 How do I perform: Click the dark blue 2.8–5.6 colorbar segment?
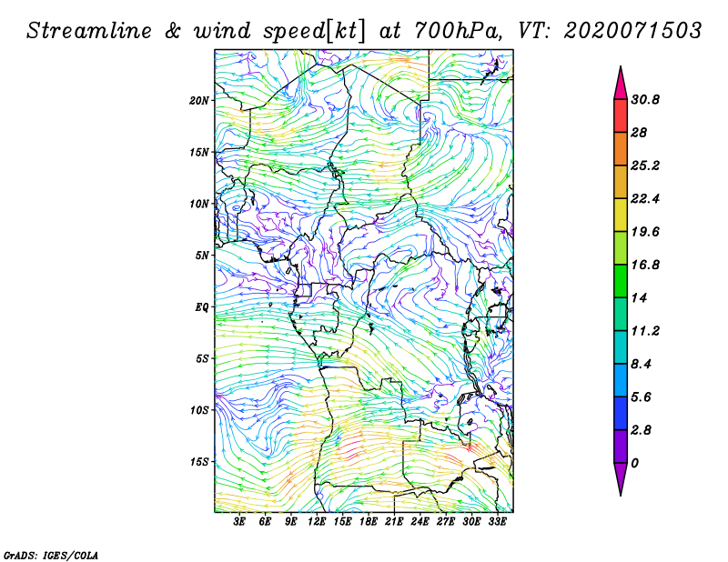click(x=621, y=413)
